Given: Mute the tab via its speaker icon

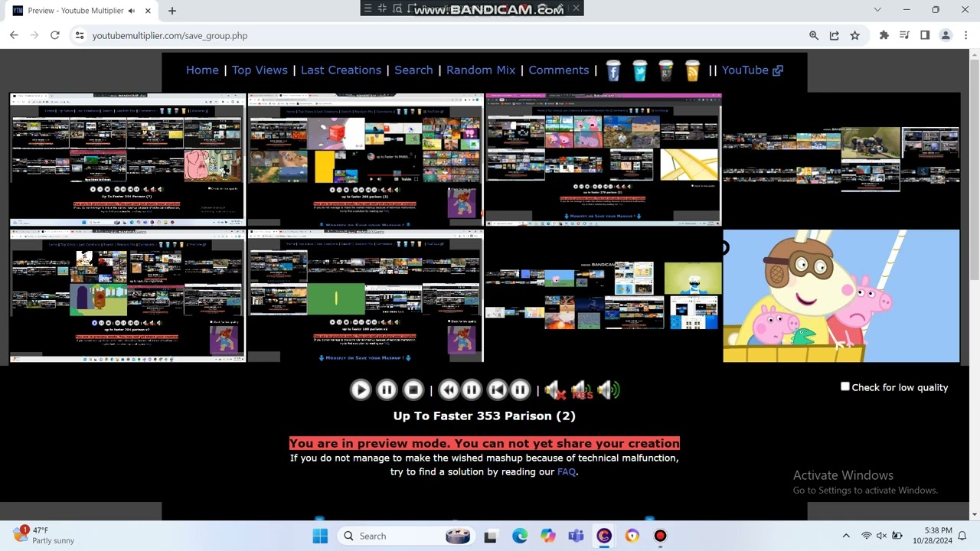Looking at the screenshot, I should coord(132,11).
